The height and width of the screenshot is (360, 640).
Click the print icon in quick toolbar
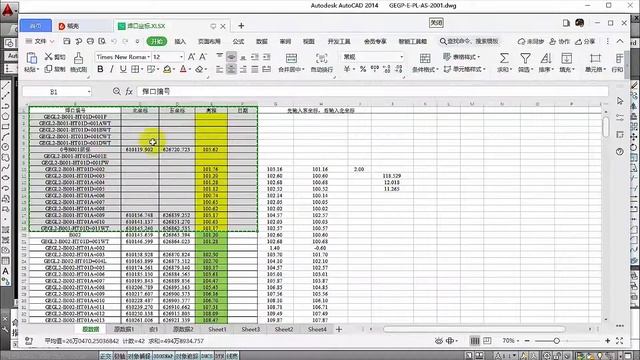pyautogui.click(x=90, y=41)
